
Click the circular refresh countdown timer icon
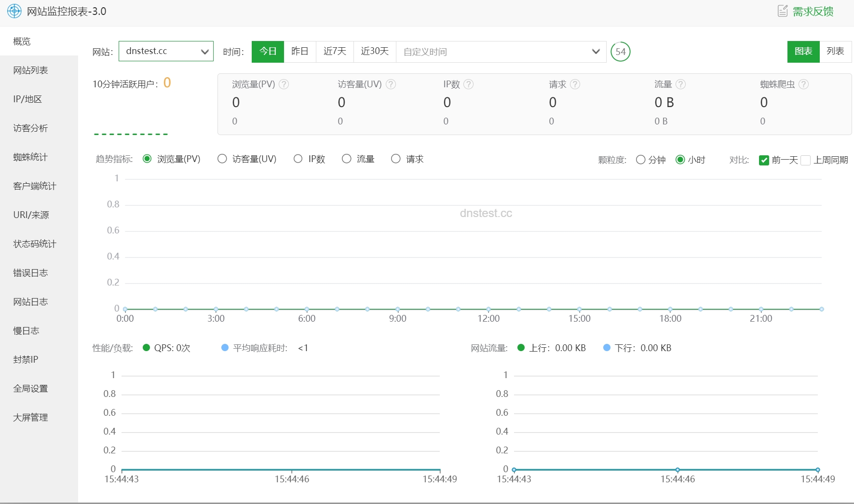[x=620, y=52]
